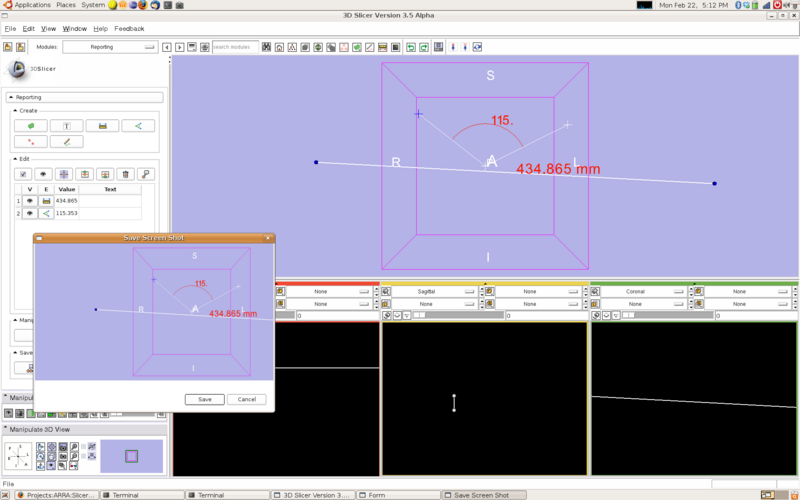The height and width of the screenshot is (500, 800).
Task: Click the angle measurement create button
Action: [138, 126]
